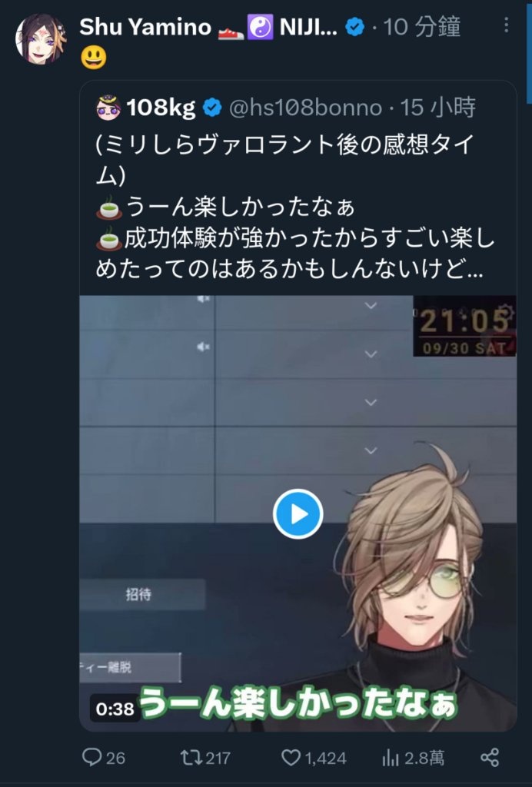Click the share icon on tweet
Screen dimensions: 532x787
coord(490,757)
